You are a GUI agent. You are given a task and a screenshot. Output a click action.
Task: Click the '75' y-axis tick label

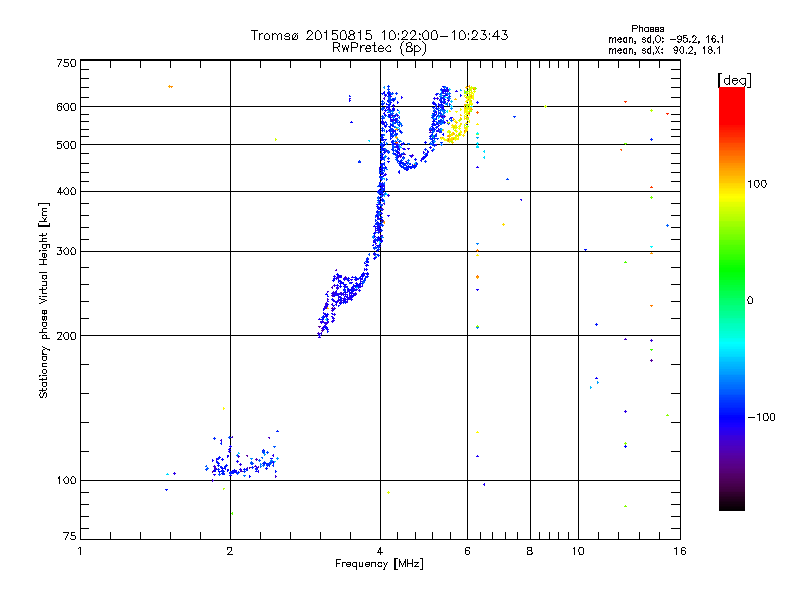70,536
